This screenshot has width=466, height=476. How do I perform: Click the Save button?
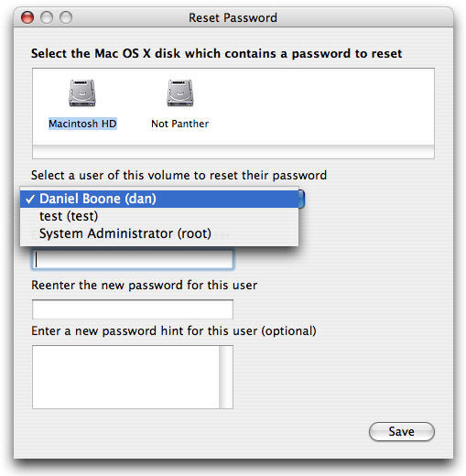401,431
